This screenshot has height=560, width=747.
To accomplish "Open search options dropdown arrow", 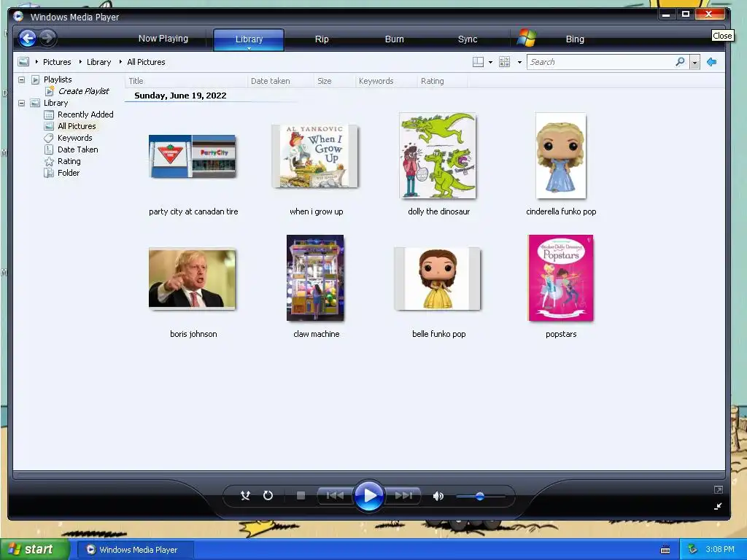I will pyautogui.click(x=694, y=63).
